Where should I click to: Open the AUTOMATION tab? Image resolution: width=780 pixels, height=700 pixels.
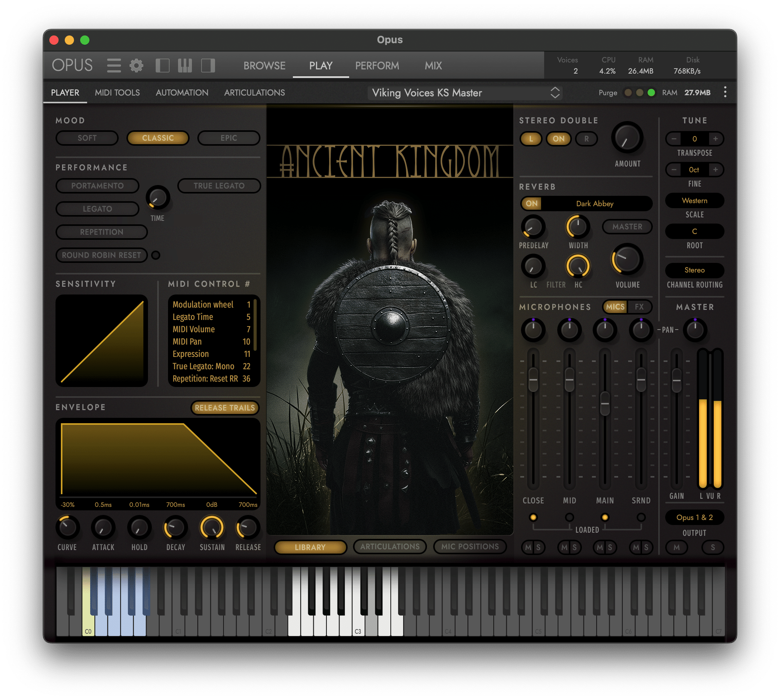point(182,93)
